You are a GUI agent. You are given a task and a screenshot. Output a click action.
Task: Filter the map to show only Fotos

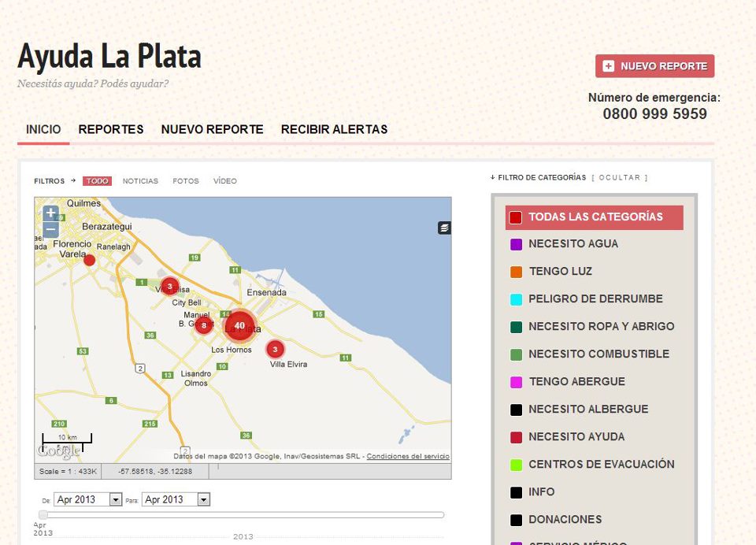186,181
